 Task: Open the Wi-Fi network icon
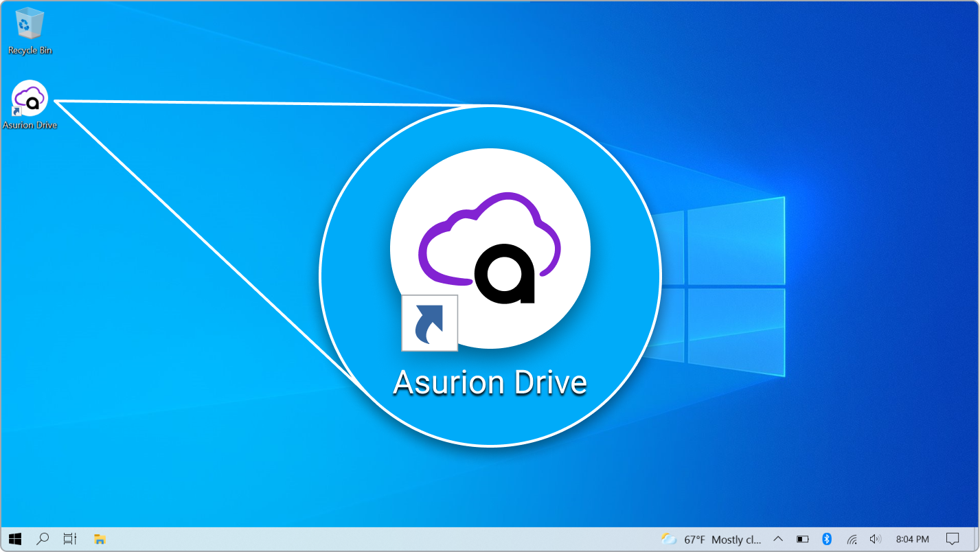pos(852,539)
